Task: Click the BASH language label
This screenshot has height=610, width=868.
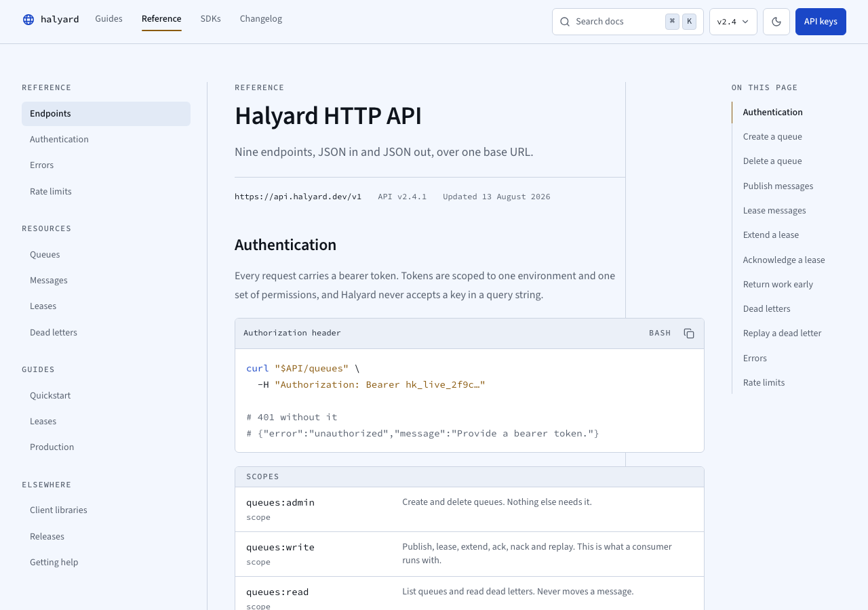Action: point(660,333)
